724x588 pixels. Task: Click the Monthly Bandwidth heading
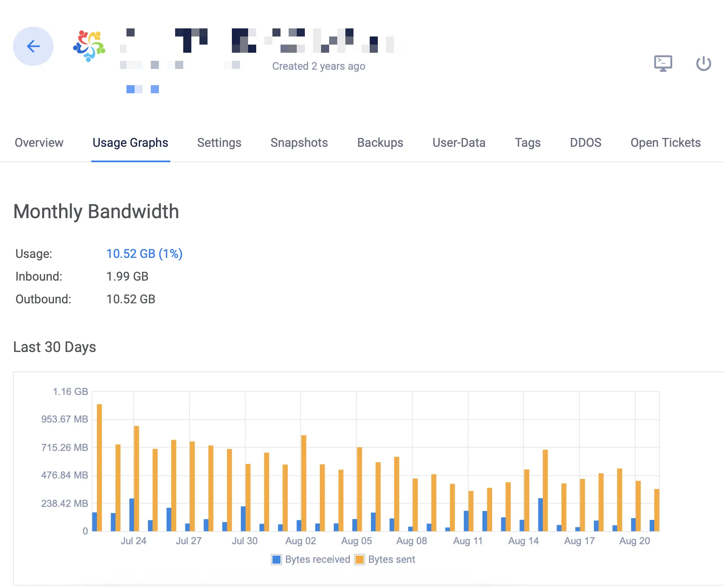96,212
